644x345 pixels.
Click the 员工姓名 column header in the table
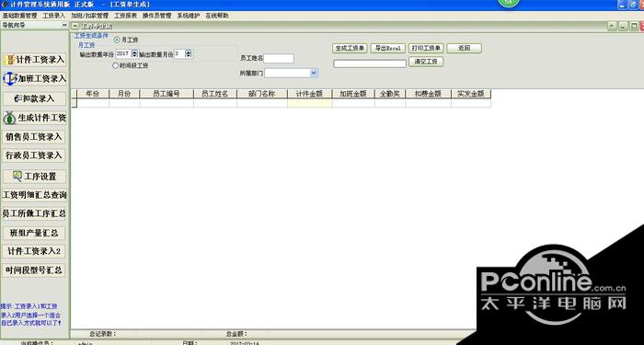pyautogui.click(x=214, y=94)
